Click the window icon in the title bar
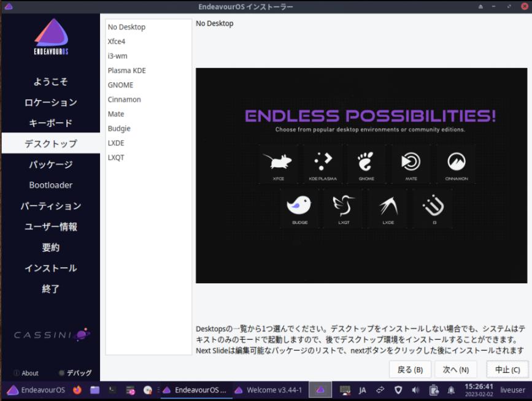This screenshot has height=401, width=532. [9, 7]
